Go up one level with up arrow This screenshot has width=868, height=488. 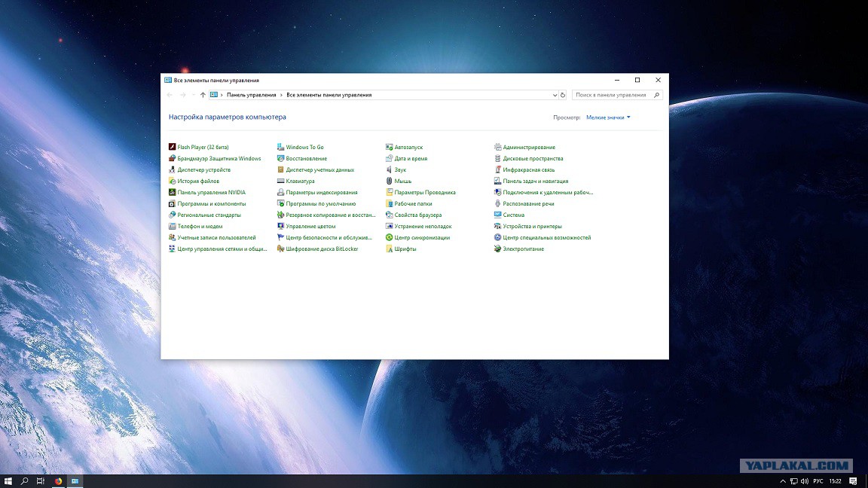(x=203, y=95)
